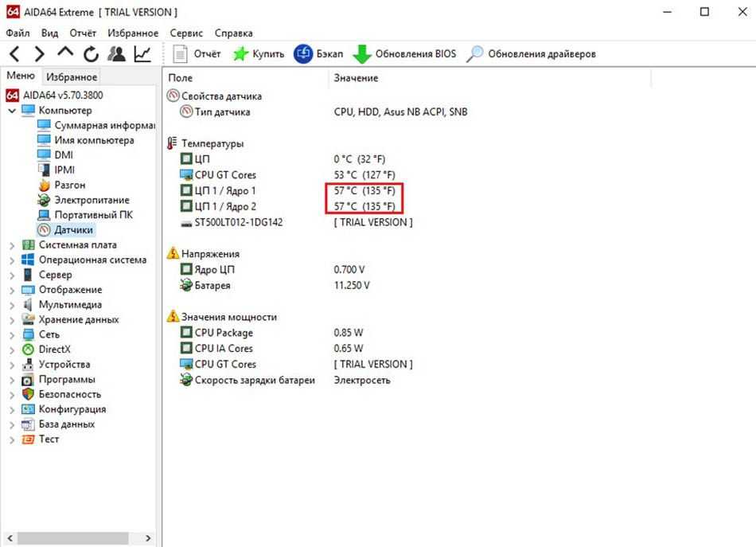The height and width of the screenshot is (547, 756).
Task: Click the Безопасность shield icon
Action: (x=28, y=394)
